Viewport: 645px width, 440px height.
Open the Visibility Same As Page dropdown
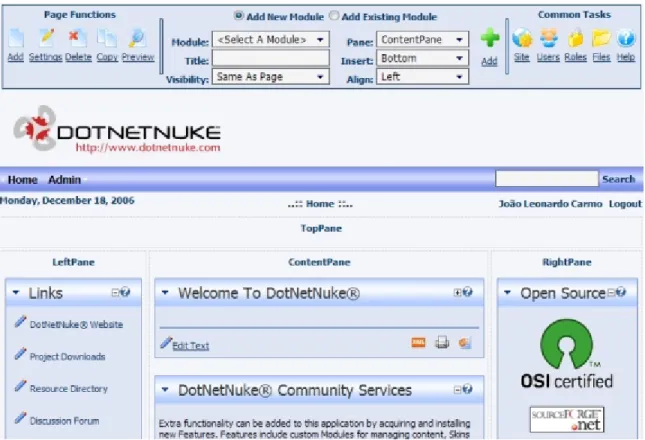[x=271, y=76]
